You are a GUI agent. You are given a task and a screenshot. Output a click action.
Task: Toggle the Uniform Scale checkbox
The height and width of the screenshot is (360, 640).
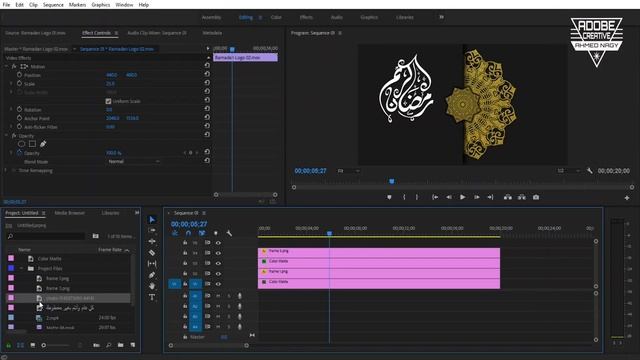pos(108,101)
